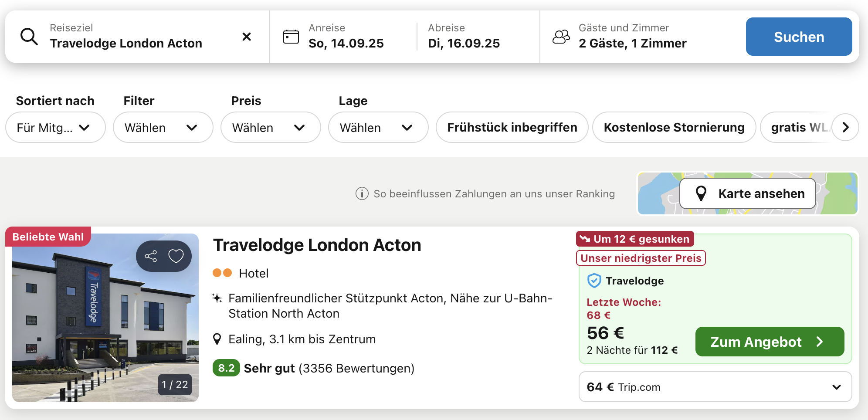Viewport: 868px width, 420px height.
Task: Toggle Kostenlose Stornierung filter
Action: (674, 127)
